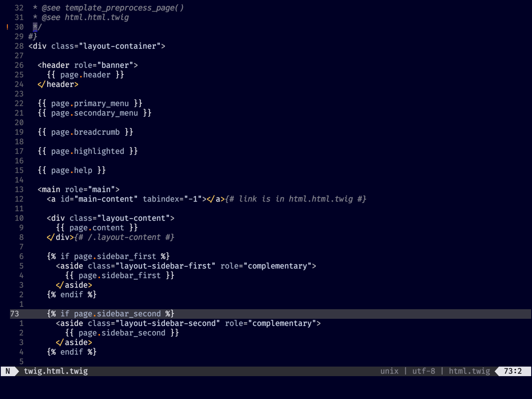This screenshot has width=532, height=399.
Task: Click current line number 73 in gutter
Action: [x=15, y=314]
